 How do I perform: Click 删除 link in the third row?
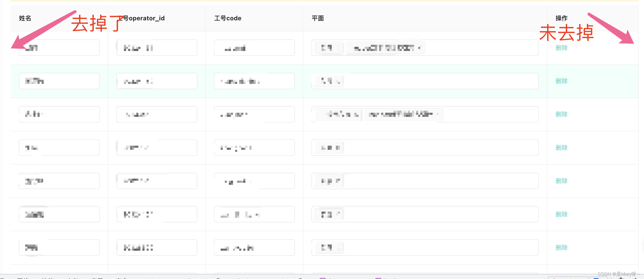[x=561, y=114]
